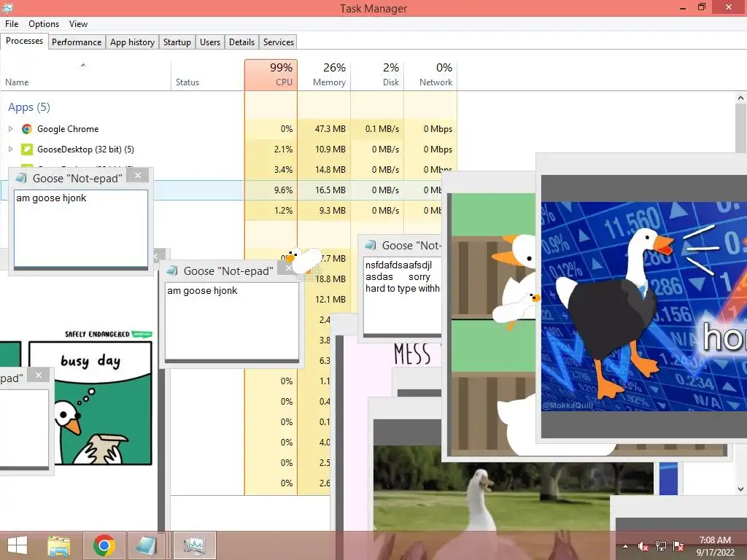Open the Windows Start button
The image size is (747, 560).
tap(18, 545)
